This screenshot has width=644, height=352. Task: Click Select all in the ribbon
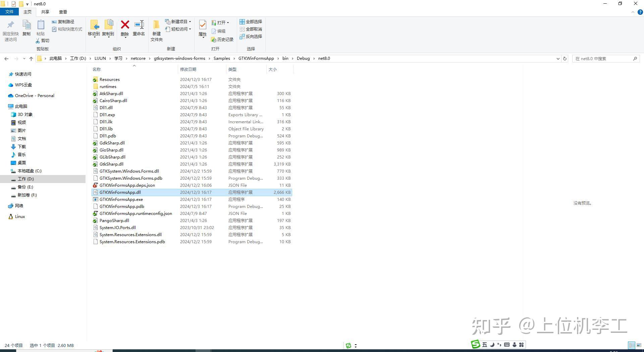[x=251, y=21]
